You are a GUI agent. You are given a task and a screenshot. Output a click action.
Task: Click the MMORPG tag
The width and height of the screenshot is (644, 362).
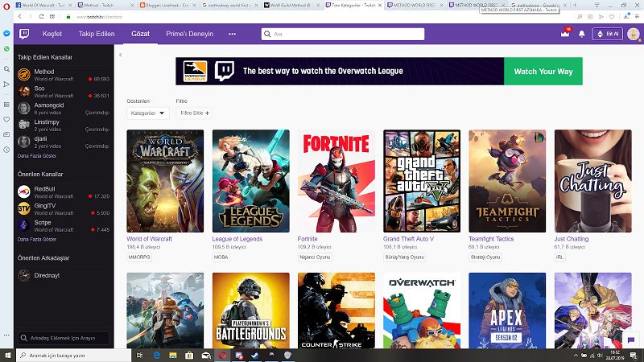[x=139, y=257]
